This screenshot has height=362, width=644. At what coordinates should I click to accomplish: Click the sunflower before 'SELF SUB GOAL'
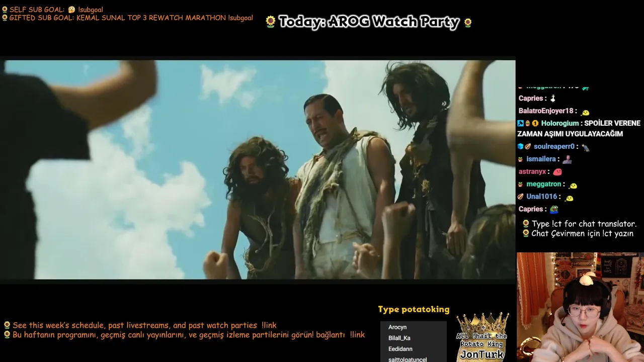tap(5, 10)
